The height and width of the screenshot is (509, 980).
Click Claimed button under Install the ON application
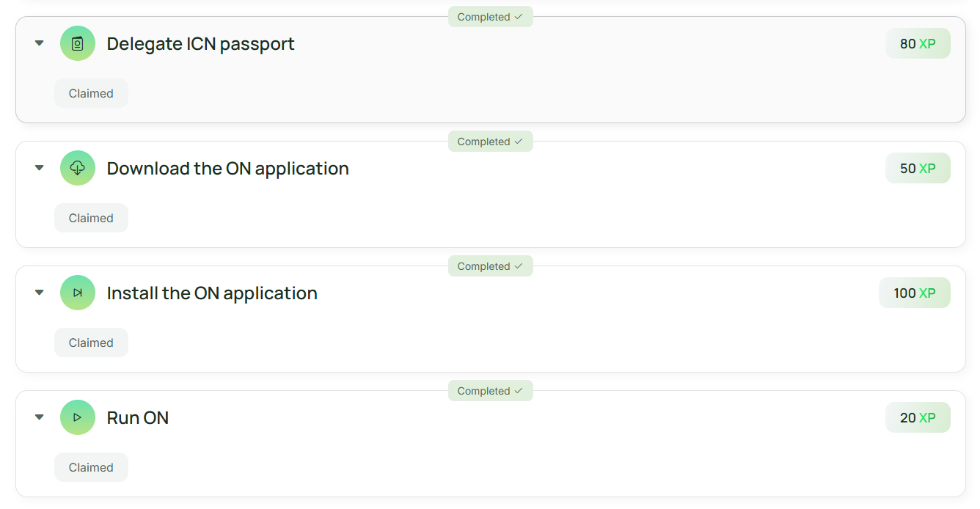(x=91, y=343)
